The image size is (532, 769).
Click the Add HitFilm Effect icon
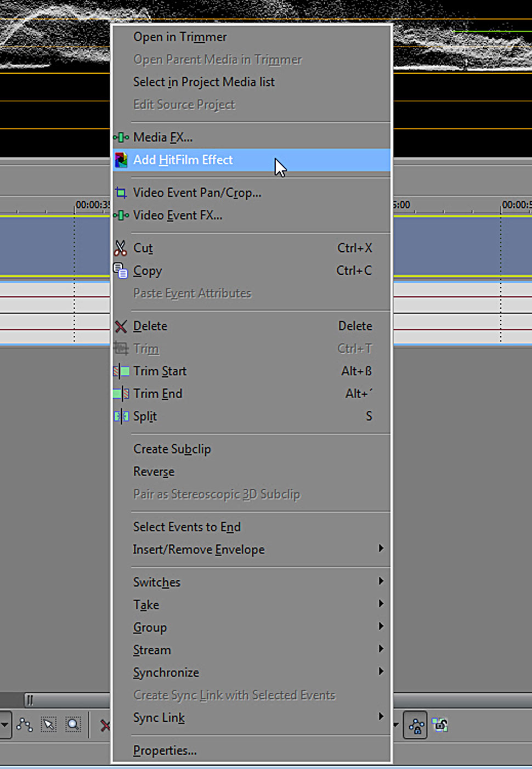tap(121, 160)
